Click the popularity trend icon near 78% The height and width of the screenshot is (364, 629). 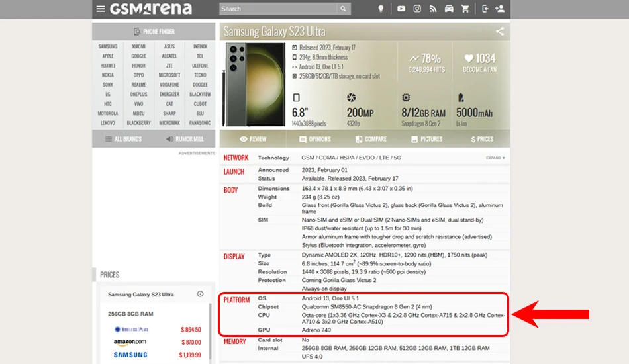click(x=414, y=58)
